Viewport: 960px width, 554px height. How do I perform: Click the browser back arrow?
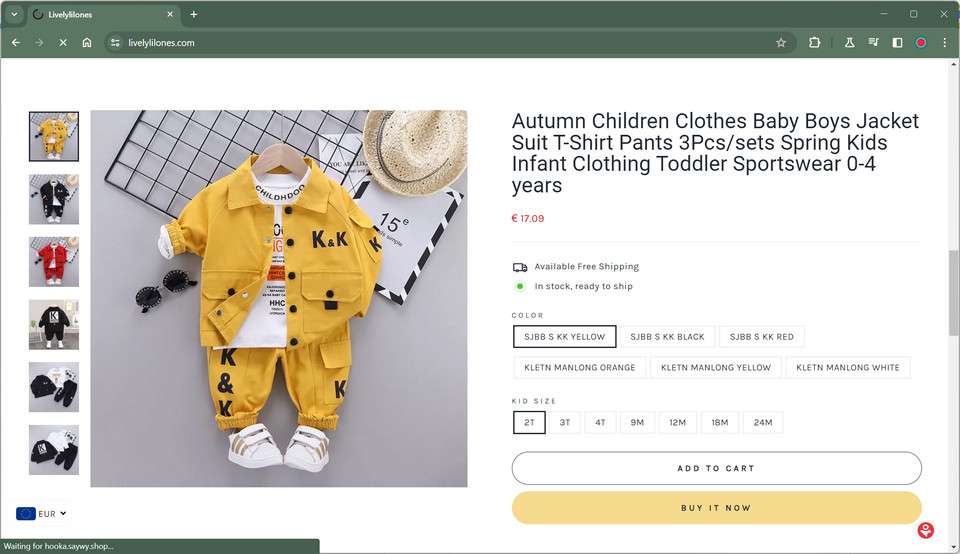pyautogui.click(x=15, y=43)
